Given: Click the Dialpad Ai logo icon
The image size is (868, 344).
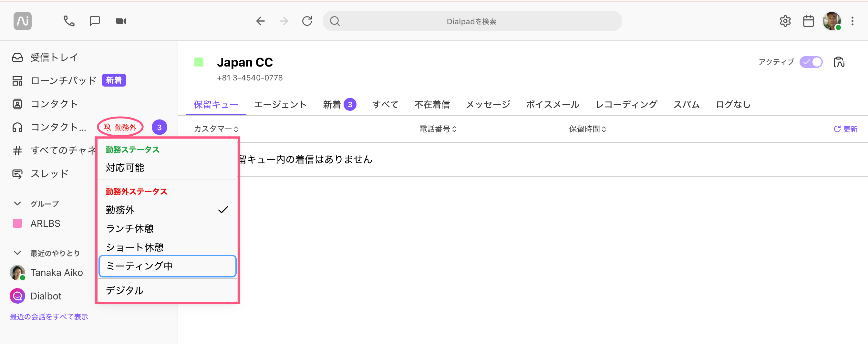Looking at the screenshot, I should point(23,21).
